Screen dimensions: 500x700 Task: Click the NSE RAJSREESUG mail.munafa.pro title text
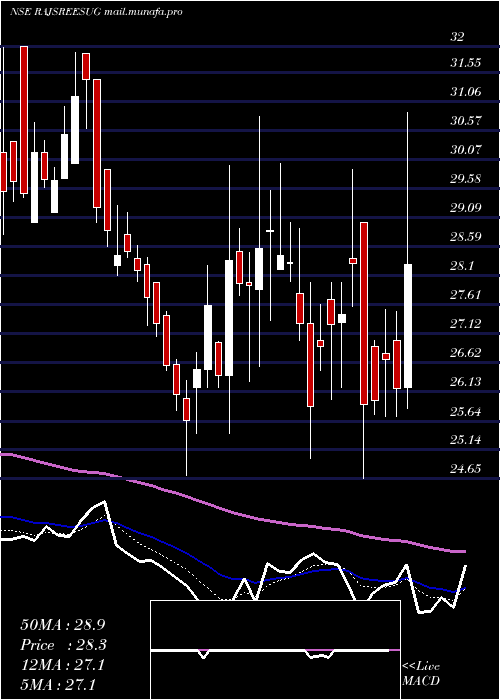(96, 12)
